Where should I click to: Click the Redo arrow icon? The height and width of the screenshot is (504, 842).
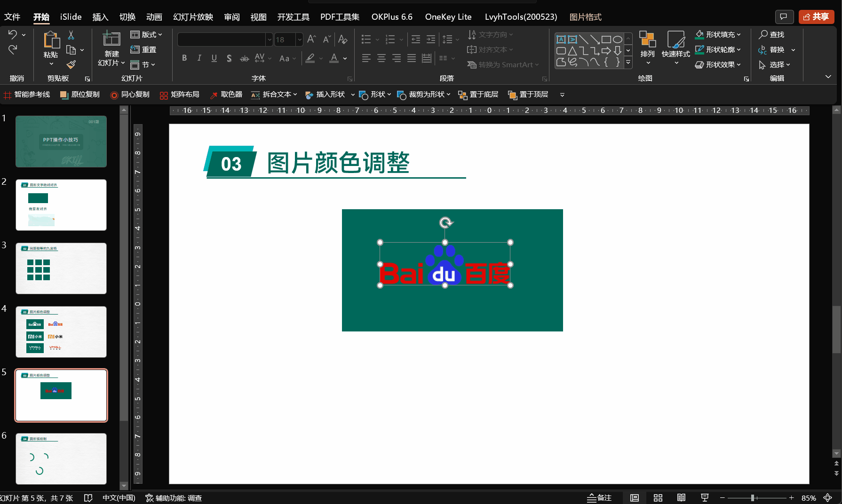click(x=13, y=49)
